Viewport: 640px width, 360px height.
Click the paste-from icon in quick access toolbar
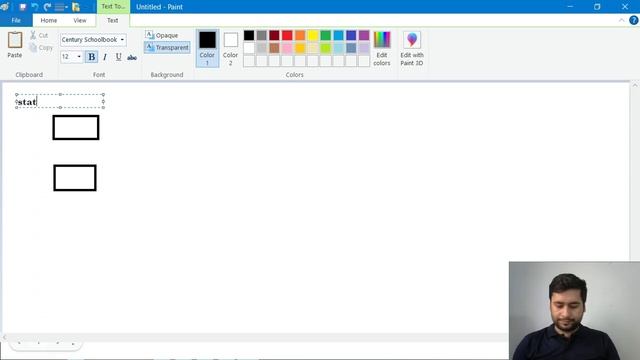(x=76, y=7)
